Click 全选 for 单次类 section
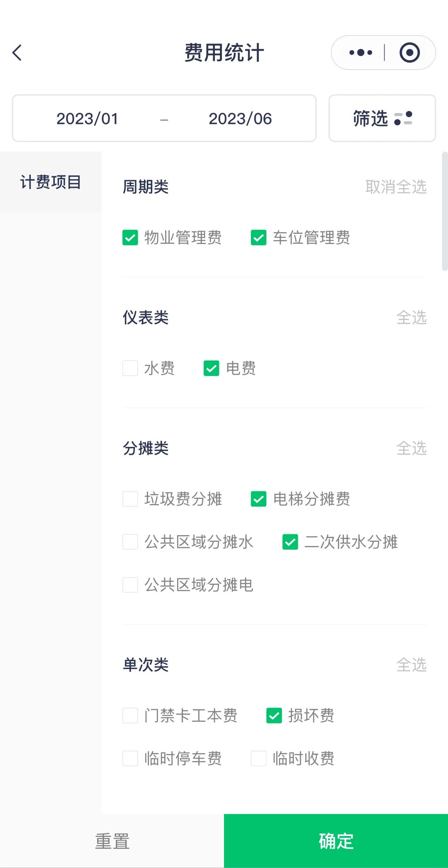This screenshot has height=868, width=448. tap(411, 665)
